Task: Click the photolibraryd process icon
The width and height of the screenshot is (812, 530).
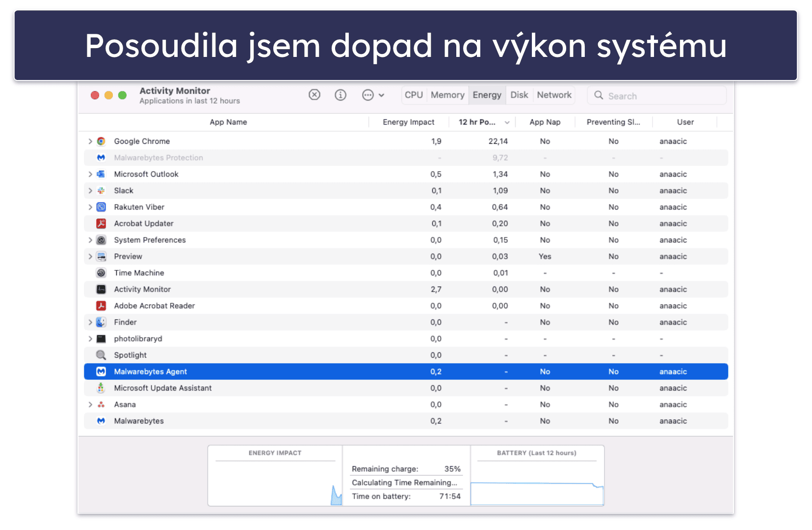Action: pyautogui.click(x=101, y=339)
